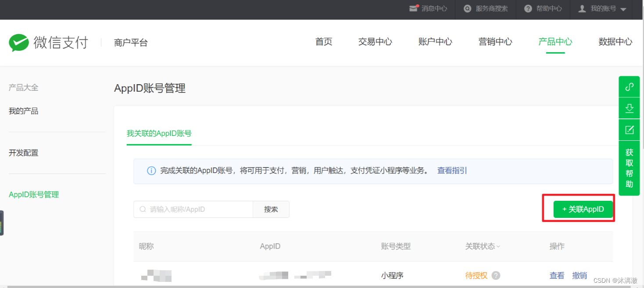Screen dimensions: 644x288
Task: Open the message center envelope icon
Action: (414, 8)
